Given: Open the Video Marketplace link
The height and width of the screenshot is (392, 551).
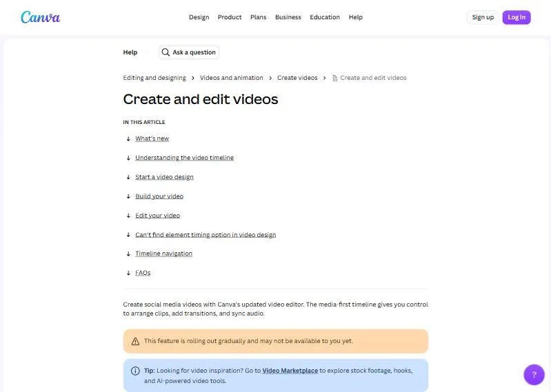Looking at the screenshot, I should [x=290, y=371].
